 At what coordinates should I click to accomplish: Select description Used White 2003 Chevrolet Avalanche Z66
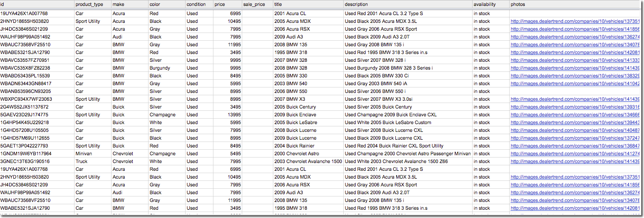coord(408,161)
